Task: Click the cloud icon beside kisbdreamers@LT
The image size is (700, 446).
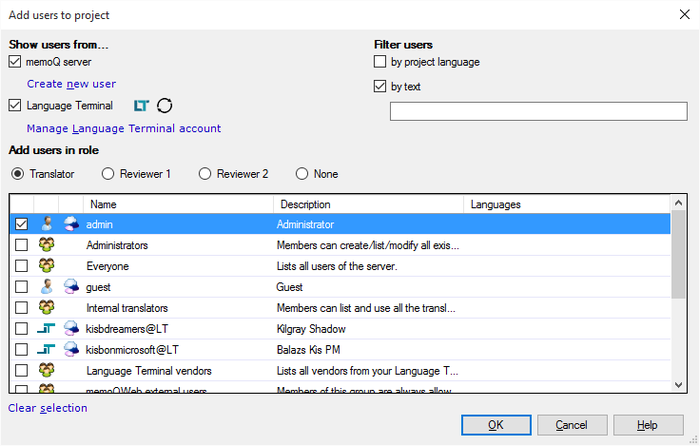Action: tap(71, 329)
